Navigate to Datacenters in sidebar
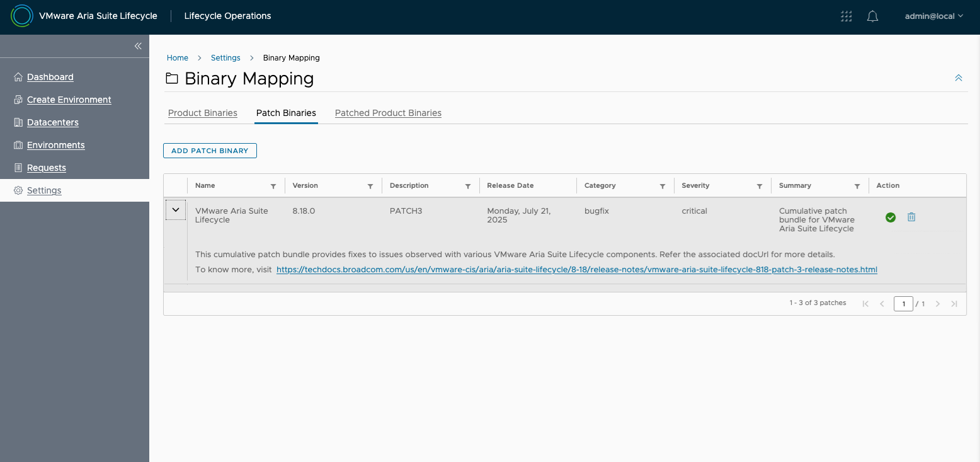This screenshot has width=980, height=462. (52, 122)
